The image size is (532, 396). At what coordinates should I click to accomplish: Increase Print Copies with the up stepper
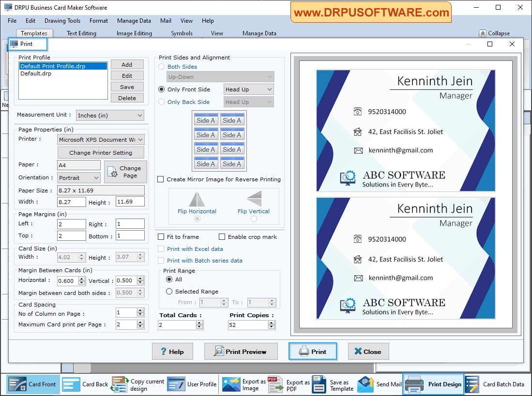click(x=272, y=322)
